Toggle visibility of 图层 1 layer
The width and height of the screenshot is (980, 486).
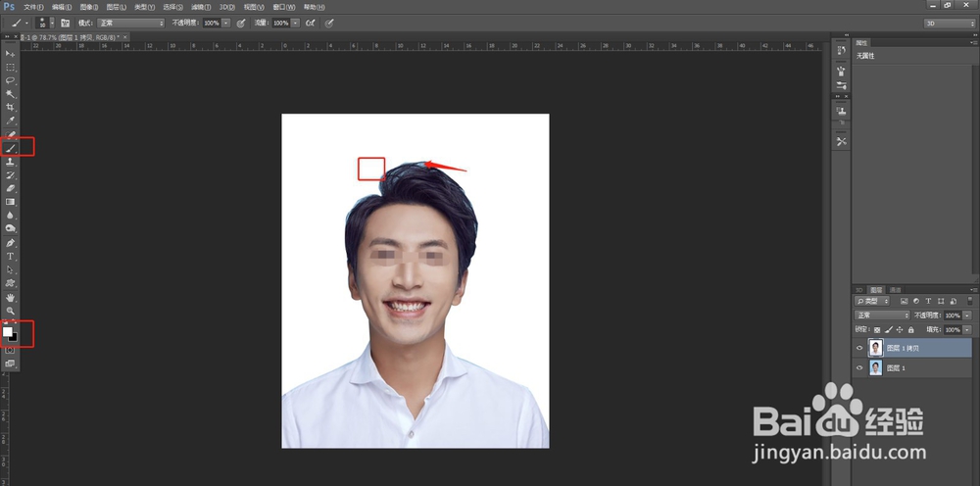tap(859, 367)
